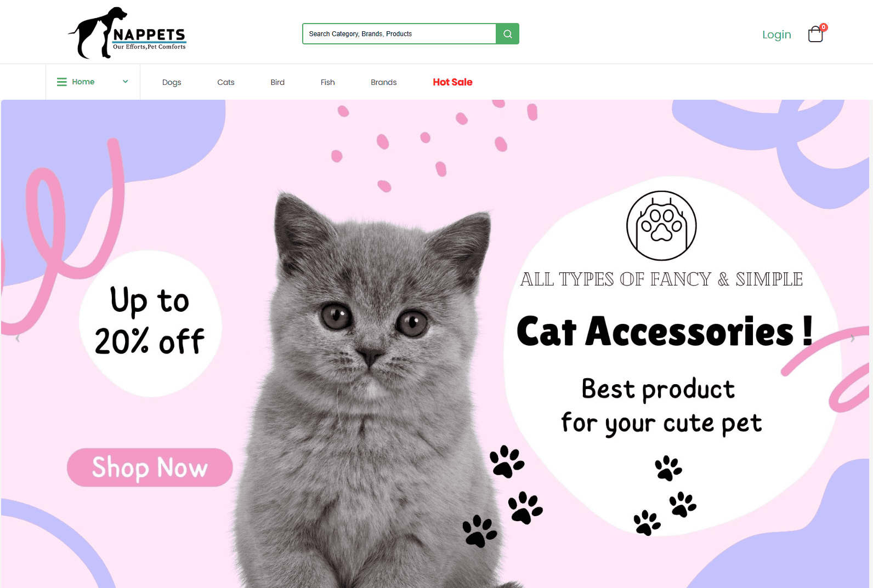The height and width of the screenshot is (588, 873).
Task: Click the Up to 20% off bubble
Action: (150, 323)
